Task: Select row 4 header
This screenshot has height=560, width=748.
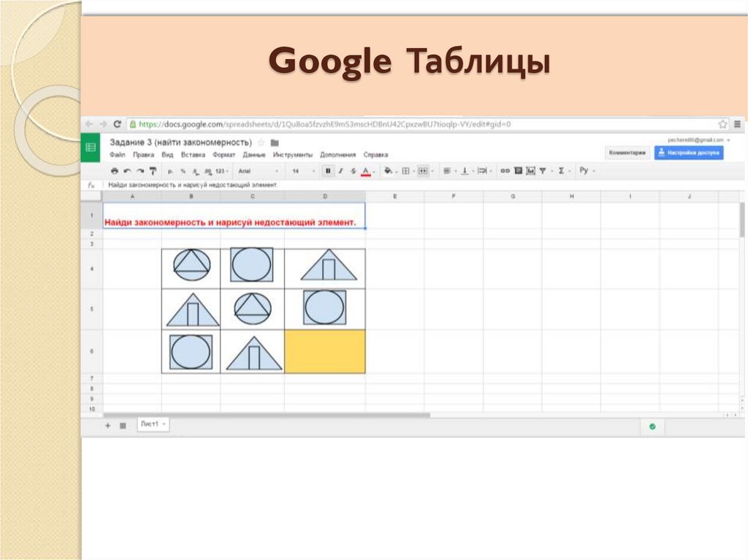Action: tap(91, 269)
